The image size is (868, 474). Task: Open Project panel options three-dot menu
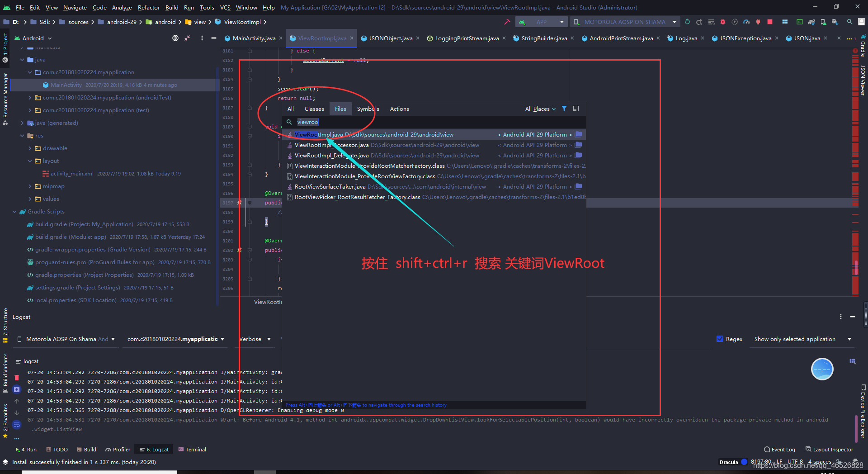[x=202, y=38]
